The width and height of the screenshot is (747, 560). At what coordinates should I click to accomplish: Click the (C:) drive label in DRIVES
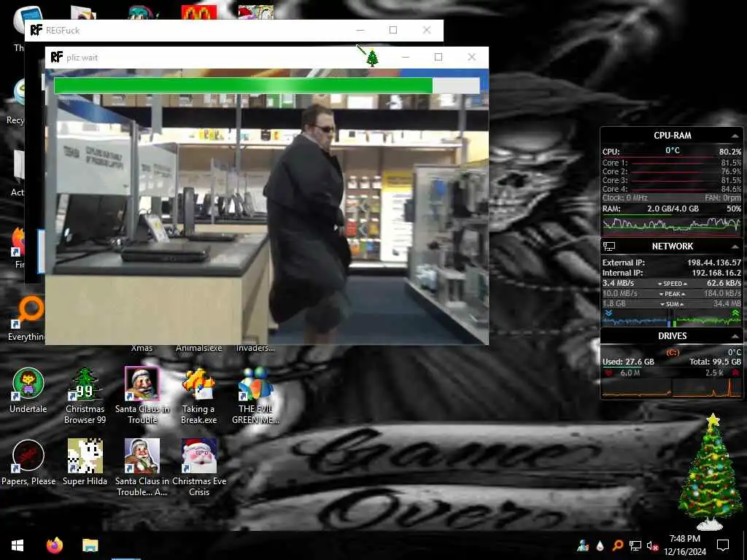(672, 352)
